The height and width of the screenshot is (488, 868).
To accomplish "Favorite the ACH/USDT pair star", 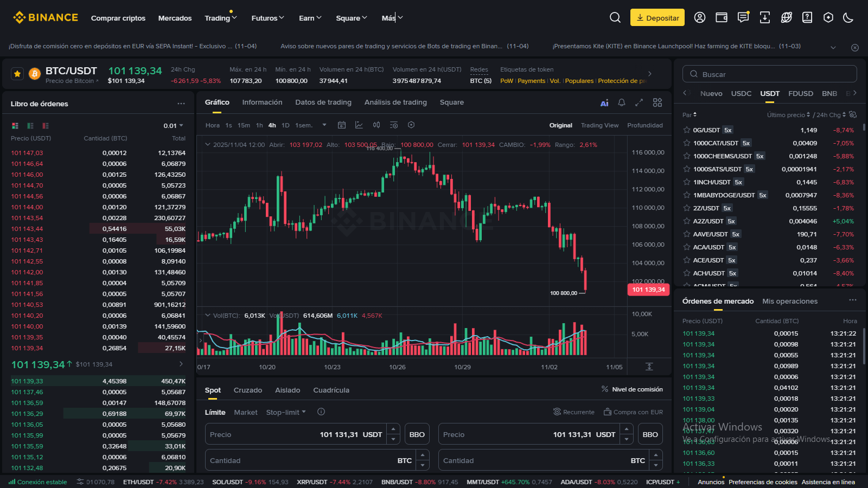I will point(687,273).
